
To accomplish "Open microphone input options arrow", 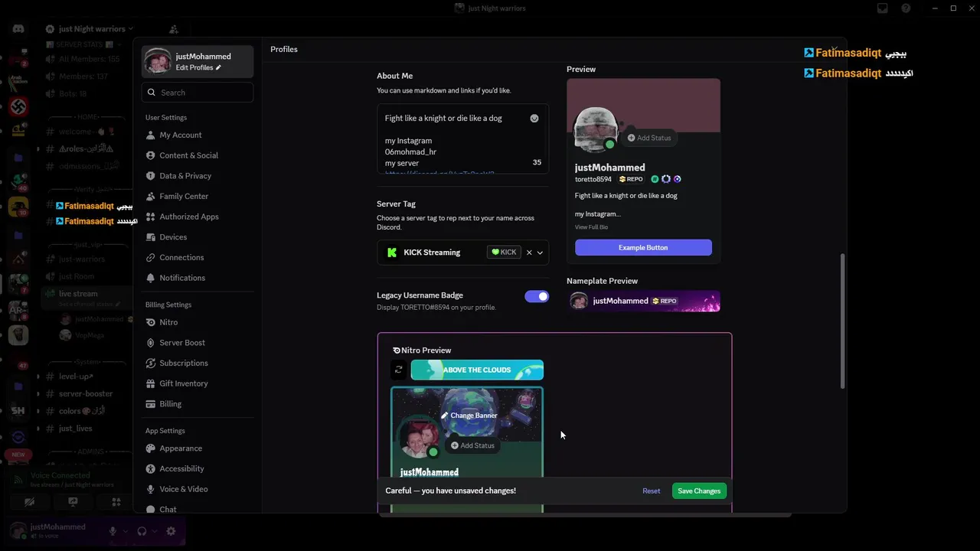I will tap(126, 531).
